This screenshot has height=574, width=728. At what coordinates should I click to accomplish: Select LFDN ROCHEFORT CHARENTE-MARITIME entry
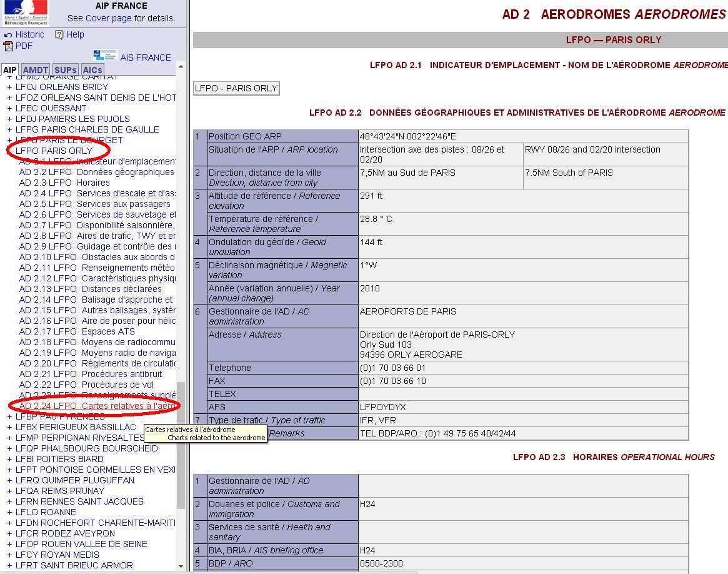coord(95,523)
